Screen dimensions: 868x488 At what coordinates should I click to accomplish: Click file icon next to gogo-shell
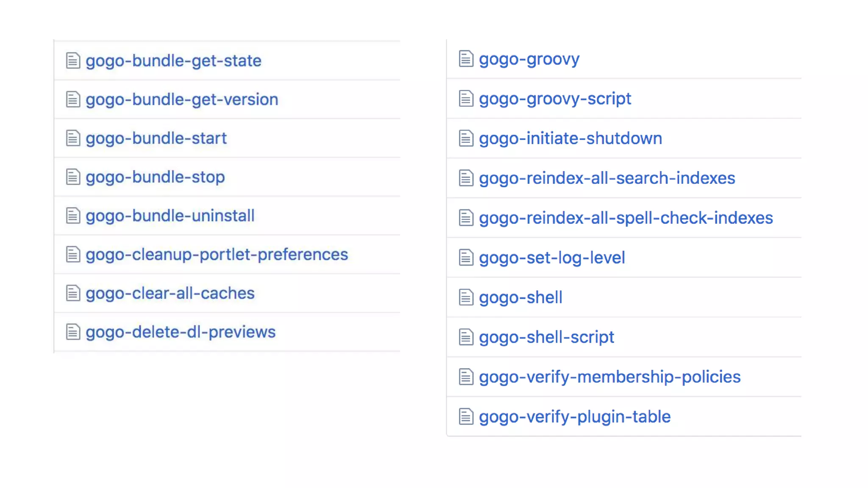coord(466,297)
